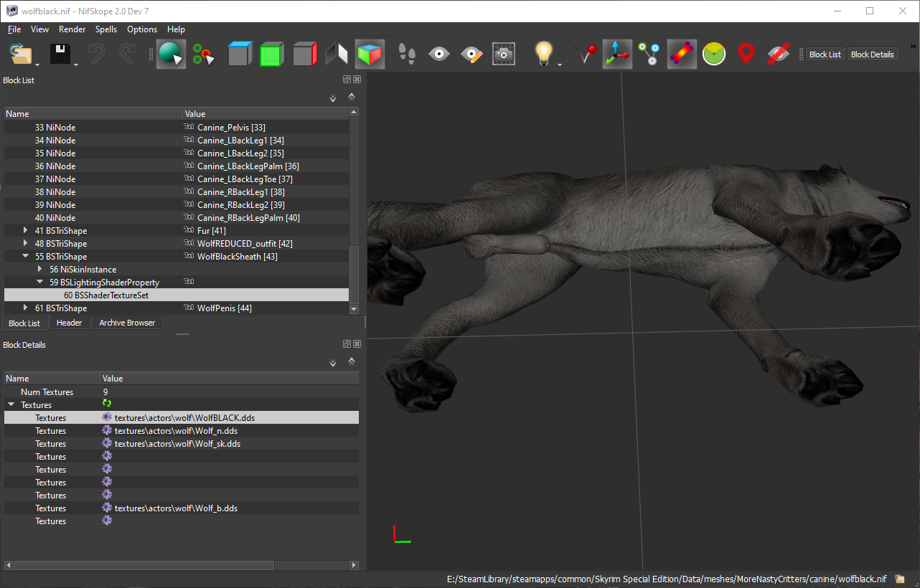920x588 pixels.
Task: Toggle the green-yellow dial icon
Action: coord(714,54)
